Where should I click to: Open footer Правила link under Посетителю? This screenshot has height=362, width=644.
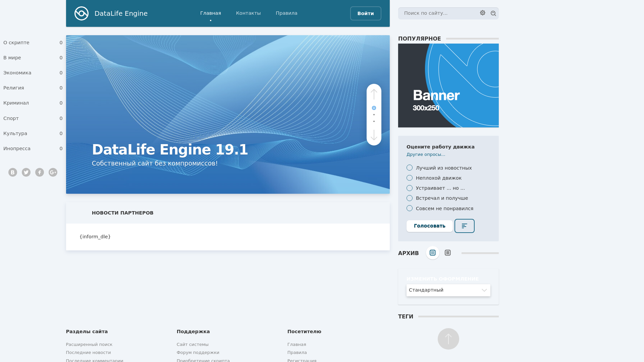click(x=297, y=353)
